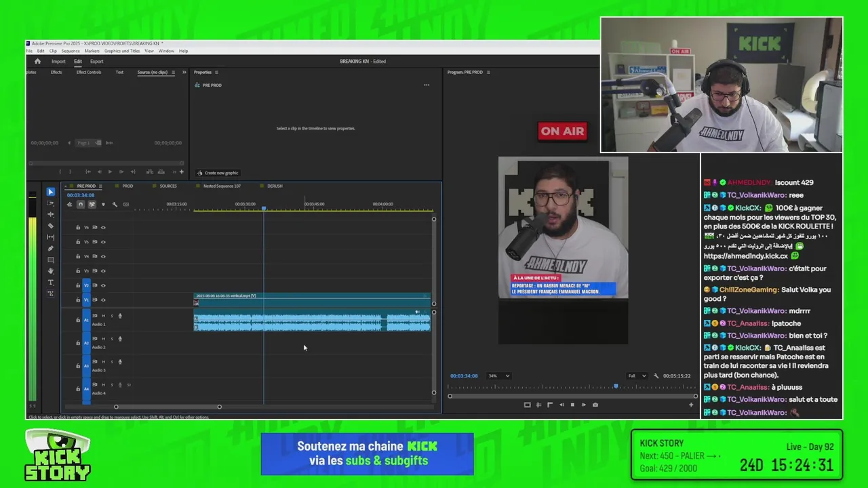Step back one frame in Program monitor
Screen dimensions: 868x488
tap(561, 405)
